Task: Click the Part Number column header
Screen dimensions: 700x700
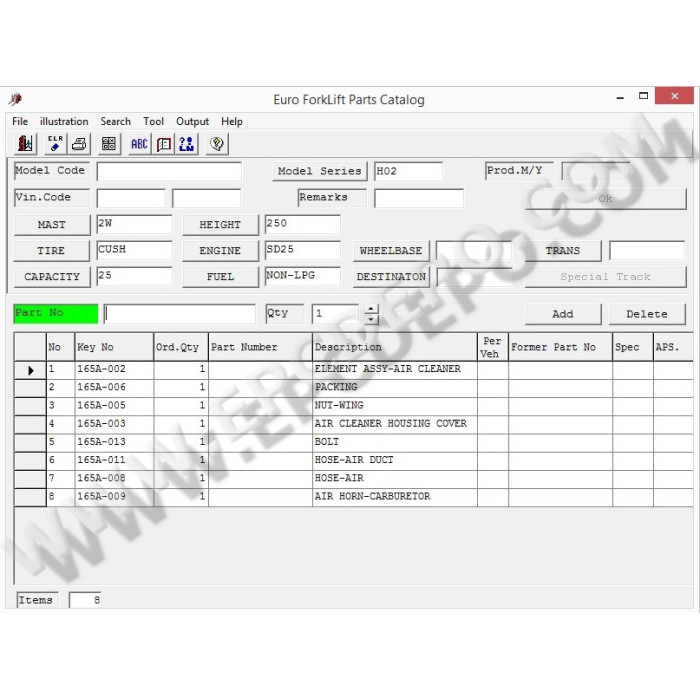Action: (x=260, y=347)
